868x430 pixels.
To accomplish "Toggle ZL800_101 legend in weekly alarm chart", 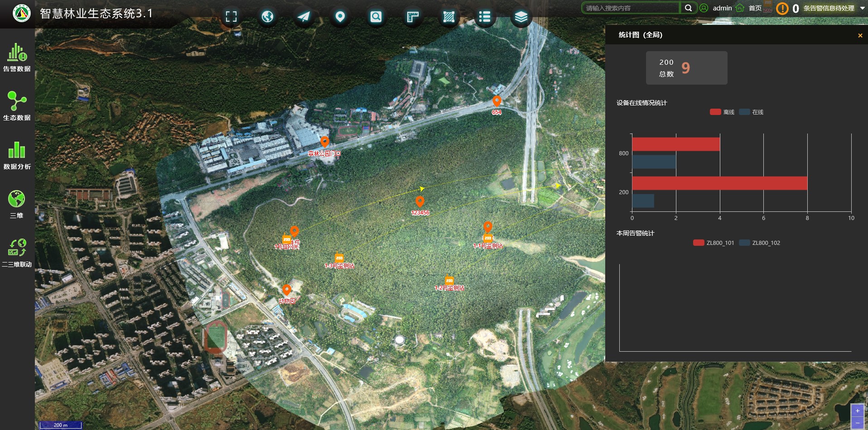I will click(x=714, y=243).
